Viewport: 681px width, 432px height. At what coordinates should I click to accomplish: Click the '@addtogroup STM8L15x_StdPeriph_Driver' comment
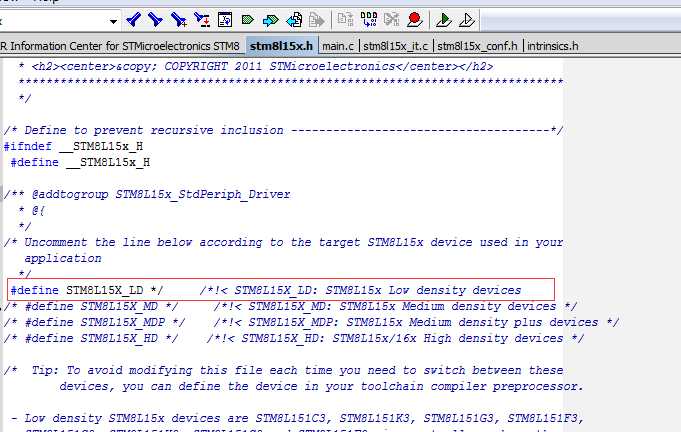coord(147,194)
